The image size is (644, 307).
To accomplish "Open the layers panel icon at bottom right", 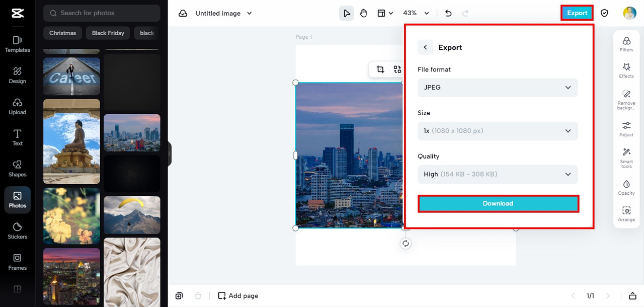I will 632,296.
